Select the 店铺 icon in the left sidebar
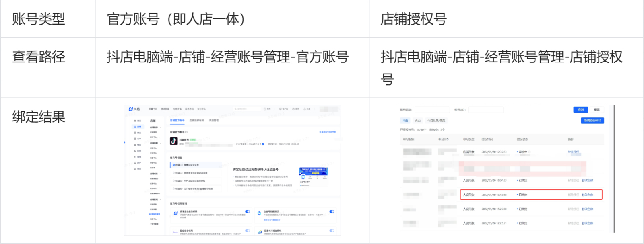The height and width of the screenshot is (244, 644). 135,127
